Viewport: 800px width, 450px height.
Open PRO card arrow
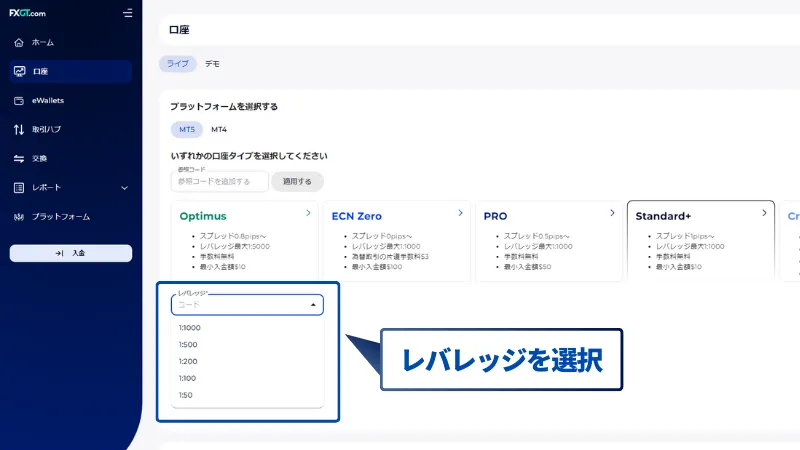click(x=612, y=213)
